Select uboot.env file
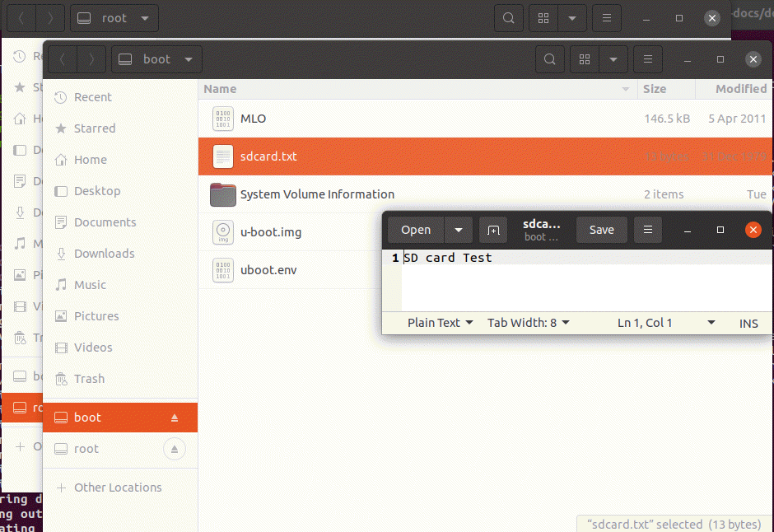Viewport: 774px width, 532px height. pos(290,270)
